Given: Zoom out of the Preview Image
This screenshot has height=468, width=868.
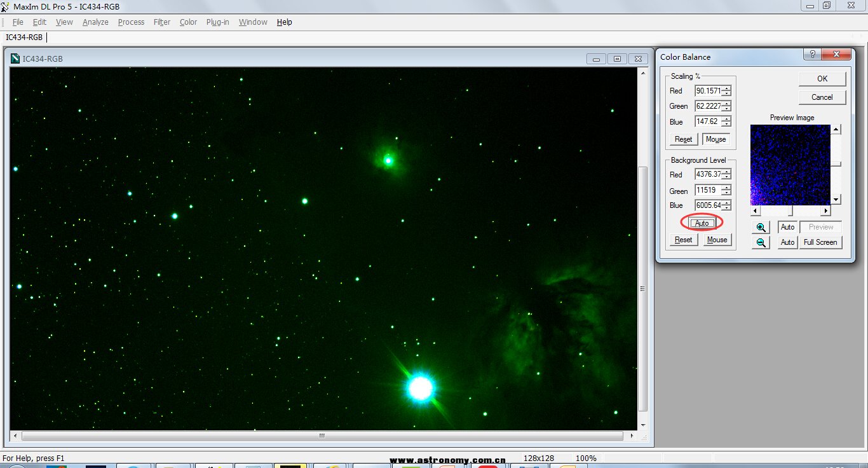Looking at the screenshot, I should [761, 242].
